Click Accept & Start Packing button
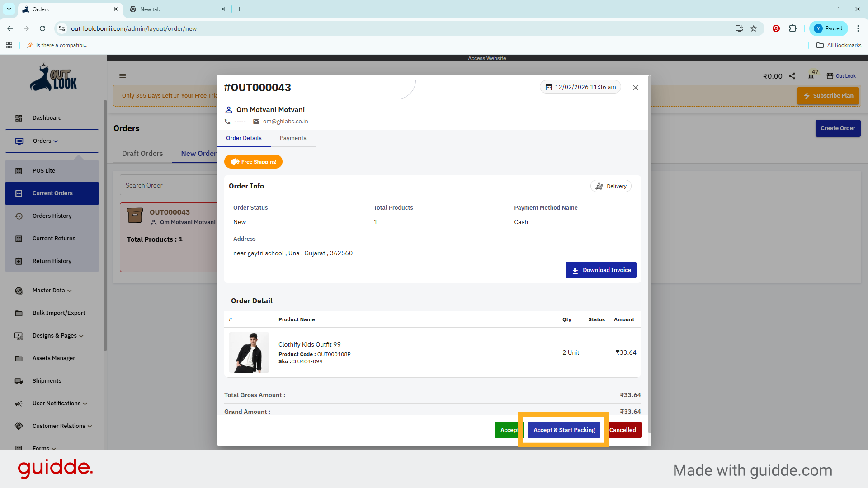The image size is (868, 488). pos(564,430)
